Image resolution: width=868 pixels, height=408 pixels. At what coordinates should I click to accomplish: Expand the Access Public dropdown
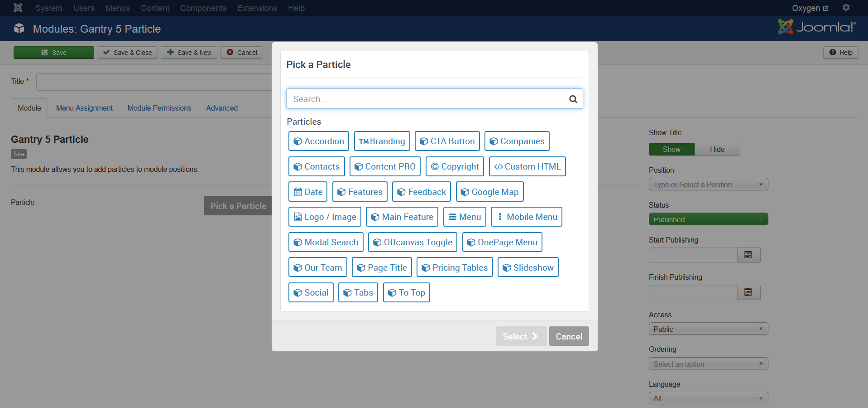coord(708,329)
